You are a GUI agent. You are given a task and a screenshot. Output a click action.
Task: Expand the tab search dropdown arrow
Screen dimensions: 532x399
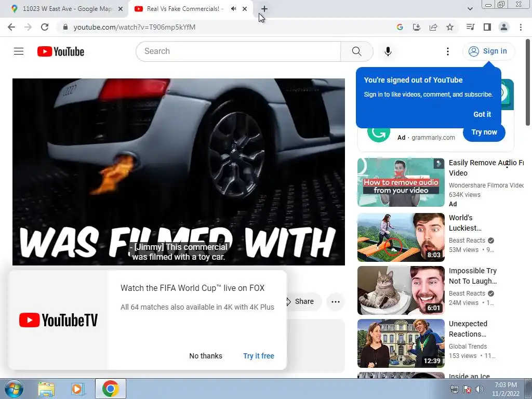470,9
